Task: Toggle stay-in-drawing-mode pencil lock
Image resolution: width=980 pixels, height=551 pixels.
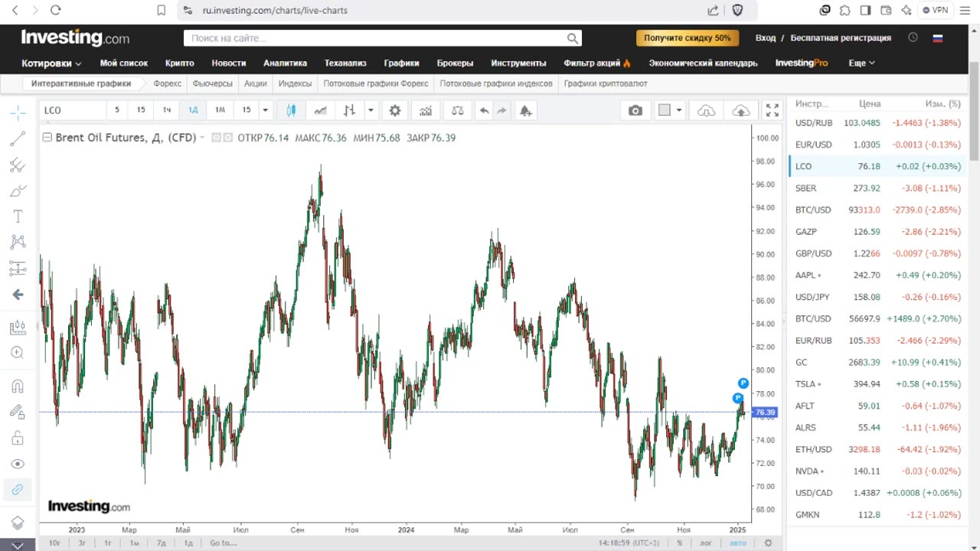Action: [x=18, y=412]
